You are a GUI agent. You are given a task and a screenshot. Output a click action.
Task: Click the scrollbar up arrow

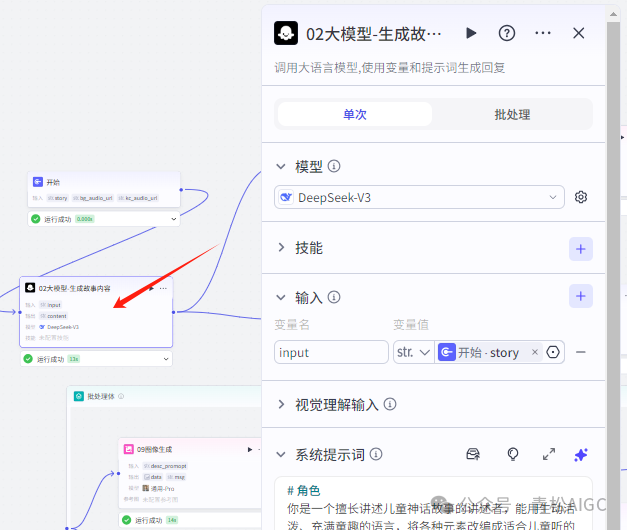coord(613,14)
